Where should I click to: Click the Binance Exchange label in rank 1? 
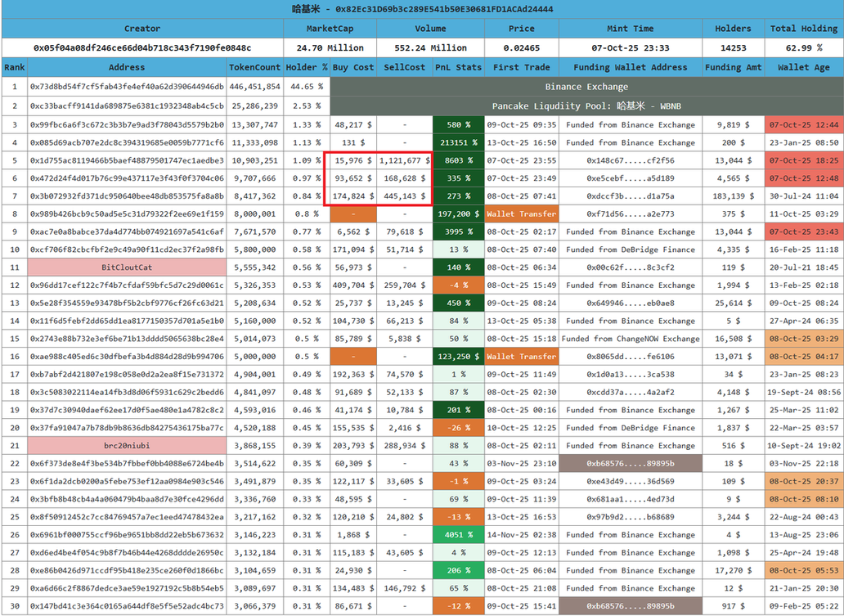tap(586, 87)
